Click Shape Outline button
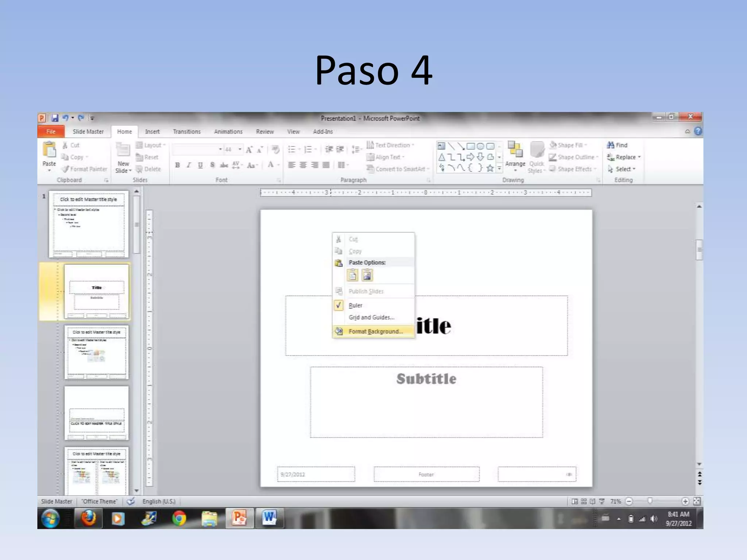Viewport: 747px width, 560px height. 573,157
